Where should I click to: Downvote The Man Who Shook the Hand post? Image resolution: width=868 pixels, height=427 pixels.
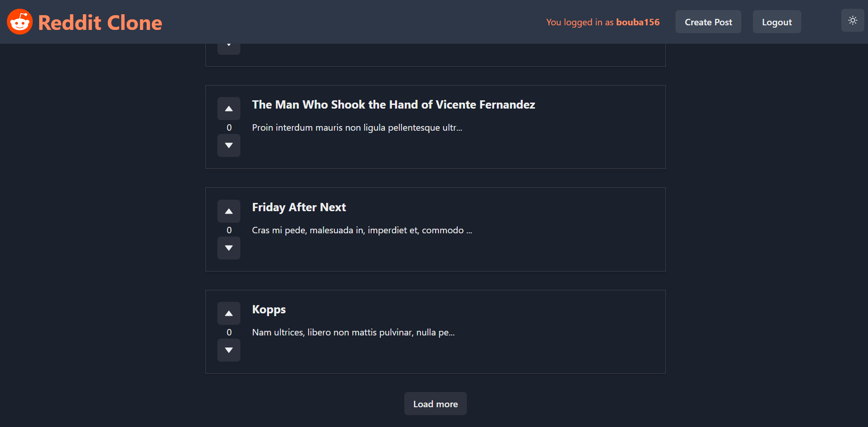[x=229, y=145]
